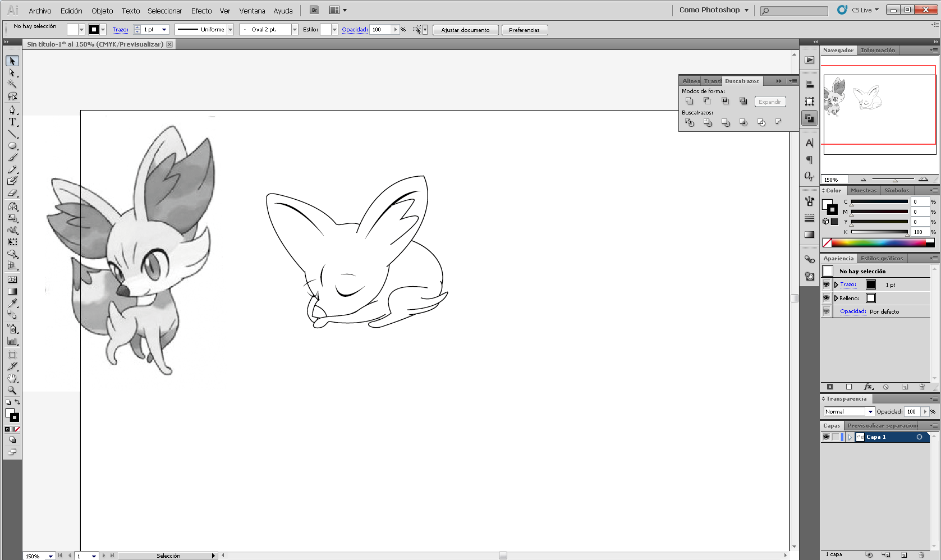
Task: Select the Pen tool in the toolbox
Action: pos(12,109)
